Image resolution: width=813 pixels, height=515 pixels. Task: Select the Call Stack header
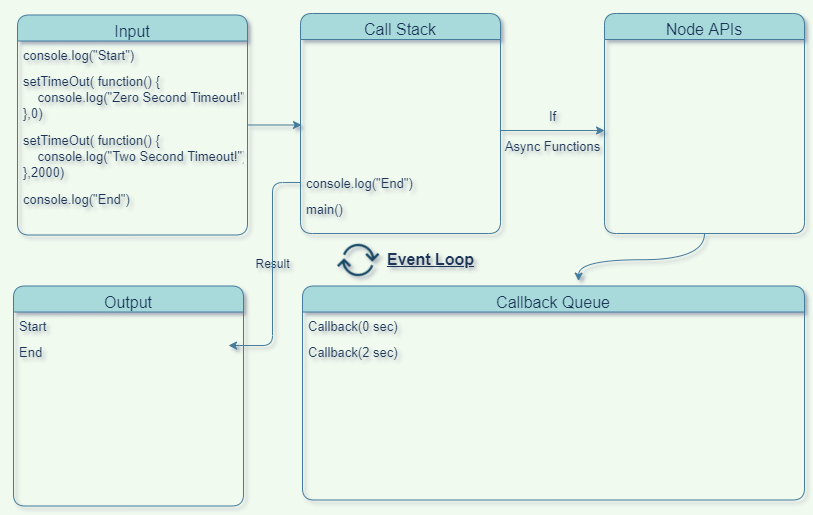pyautogui.click(x=400, y=29)
